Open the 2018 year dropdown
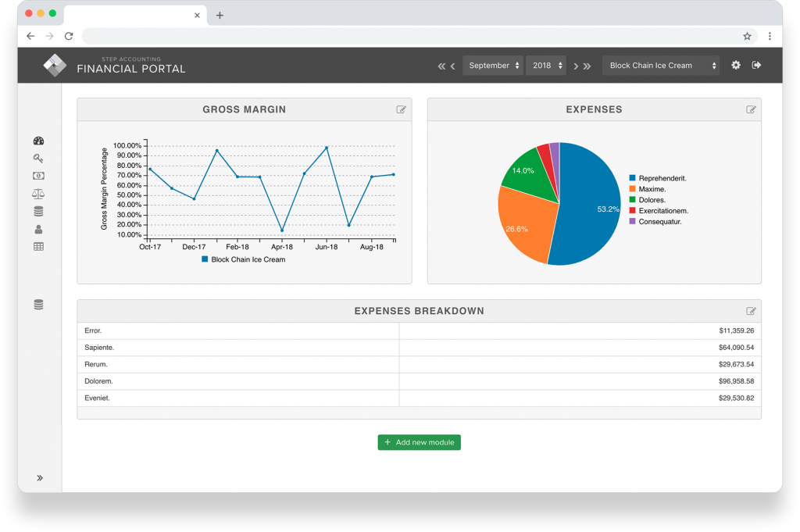 [546, 66]
